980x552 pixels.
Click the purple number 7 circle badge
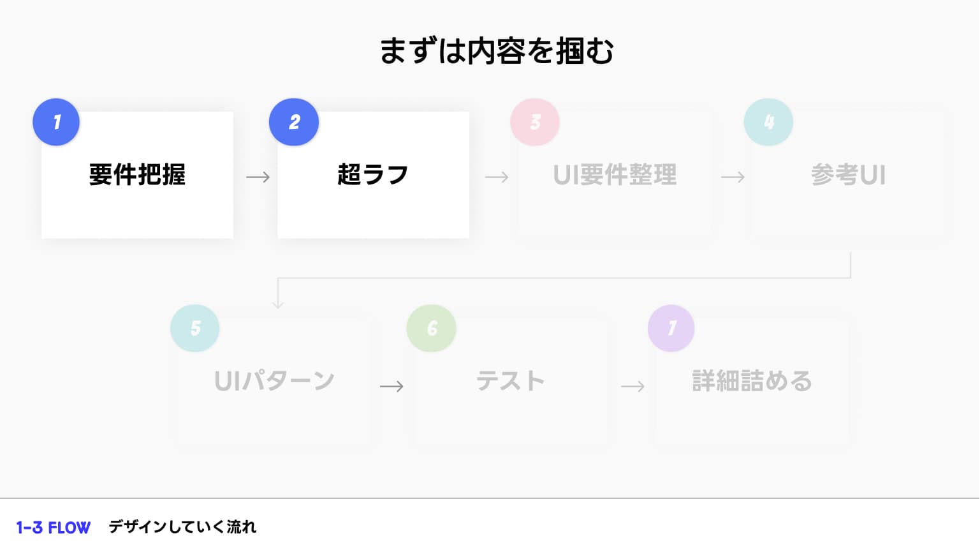click(671, 328)
